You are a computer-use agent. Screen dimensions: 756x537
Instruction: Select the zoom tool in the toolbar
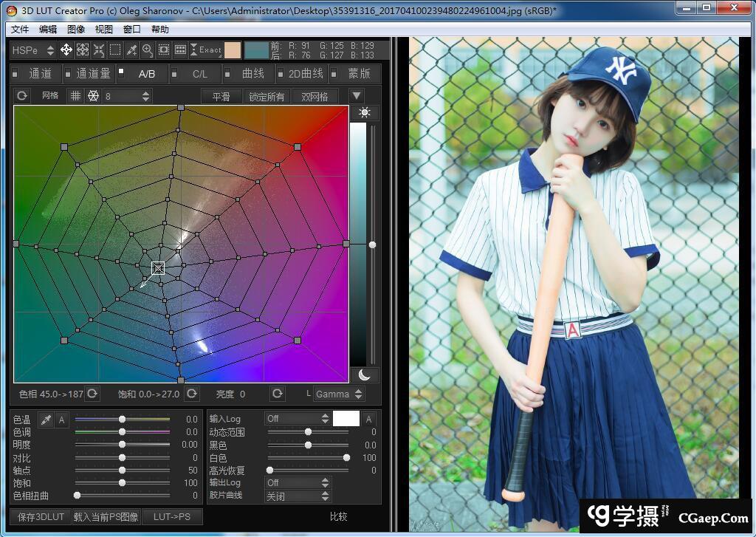pyautogui.click(x=146, y=49)
